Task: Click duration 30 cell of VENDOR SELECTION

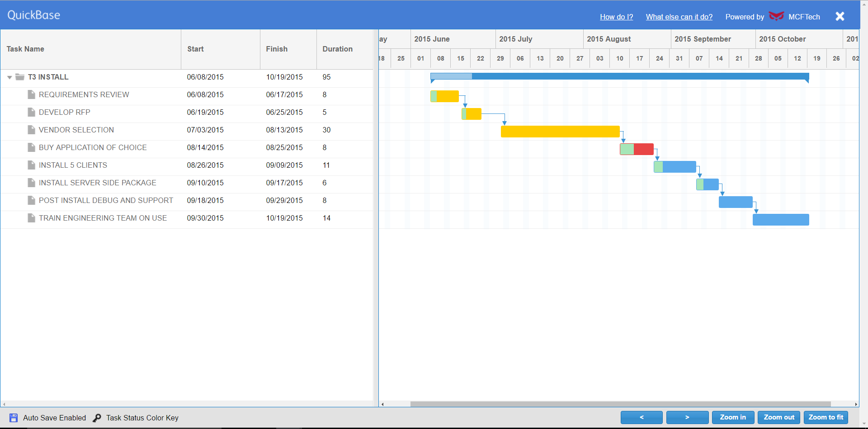Action: (x=326, y=130)
